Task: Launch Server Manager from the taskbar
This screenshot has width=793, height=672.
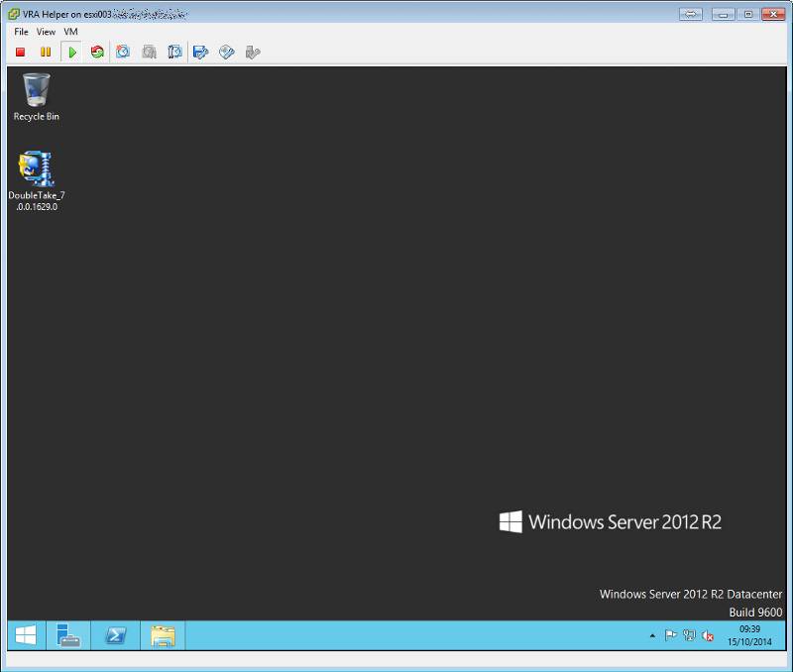Action: click(x=68, y=635)
